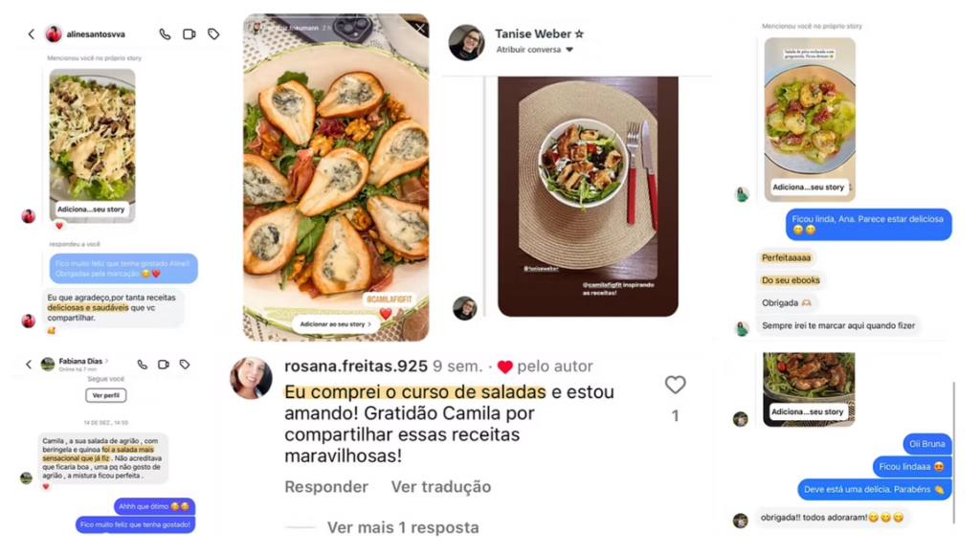Open Tanise Weber's salad bowl story image
The height and width of the screenshot is (554, 980).
tap(588, 196)
